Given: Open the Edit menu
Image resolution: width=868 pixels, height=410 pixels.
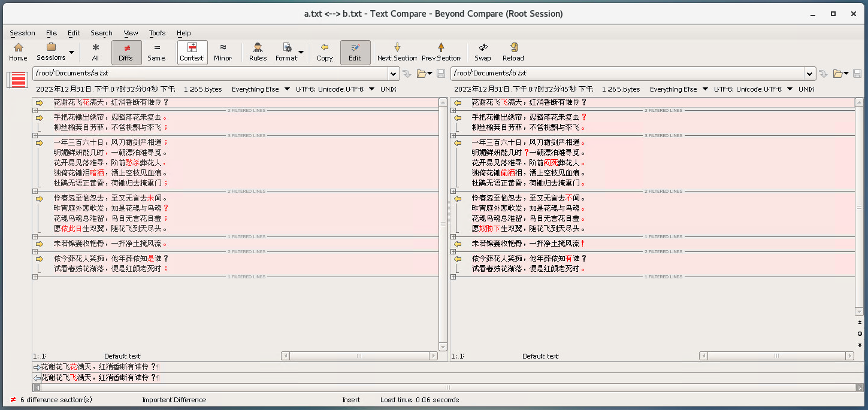Looking at the screenshot, I should (x=74, y=33).
